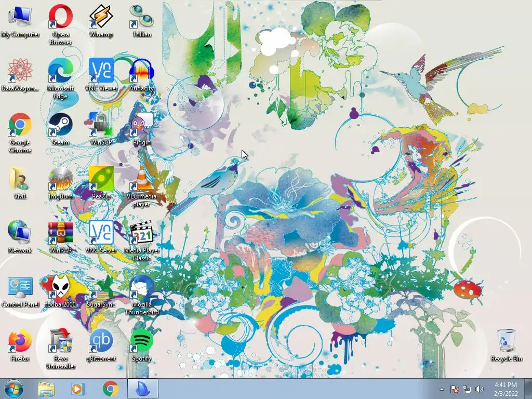Select the PeaZip shortcut icon

point(101,182)
